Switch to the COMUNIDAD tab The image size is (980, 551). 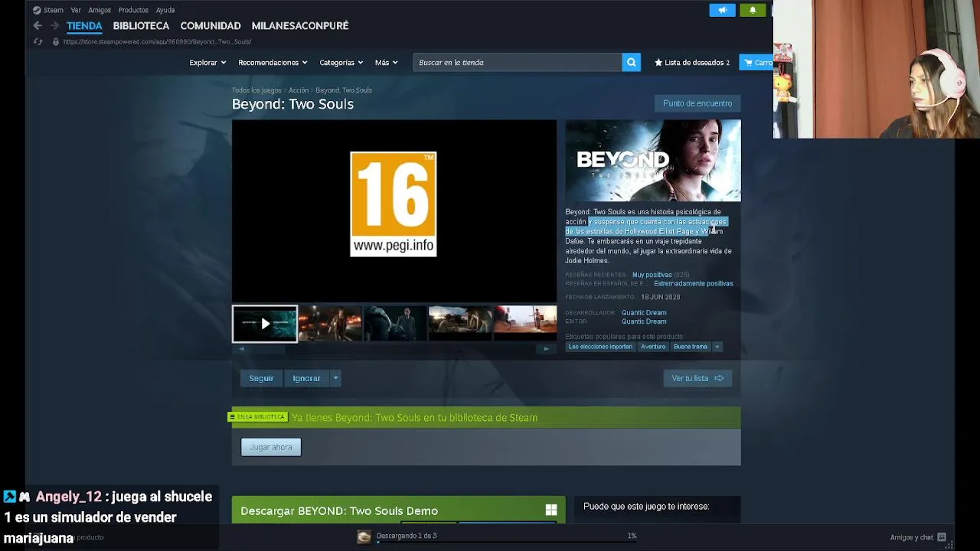click(211, 25)
